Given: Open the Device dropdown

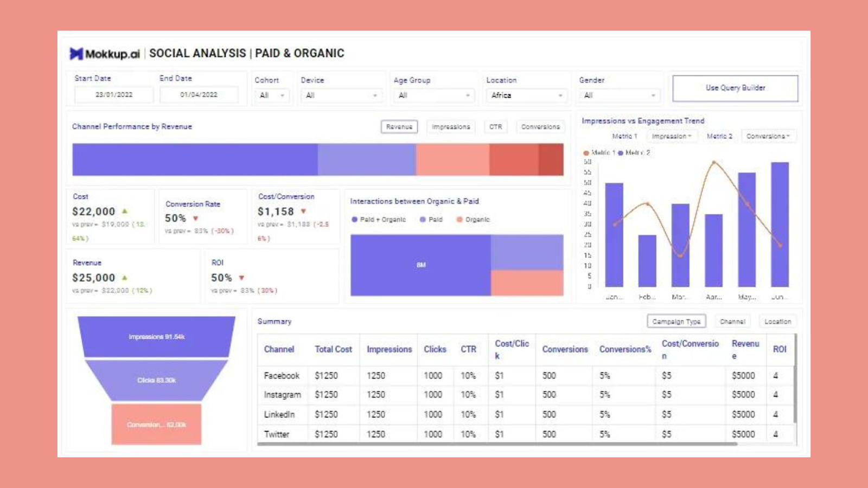Looking at the screenshot, I should tap(341, 95).
